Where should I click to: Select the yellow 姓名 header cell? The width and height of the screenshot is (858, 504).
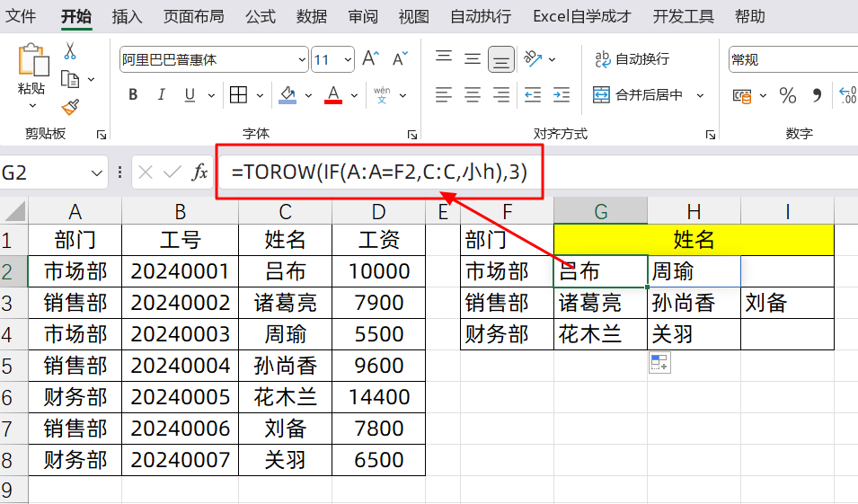click(694, 240)
